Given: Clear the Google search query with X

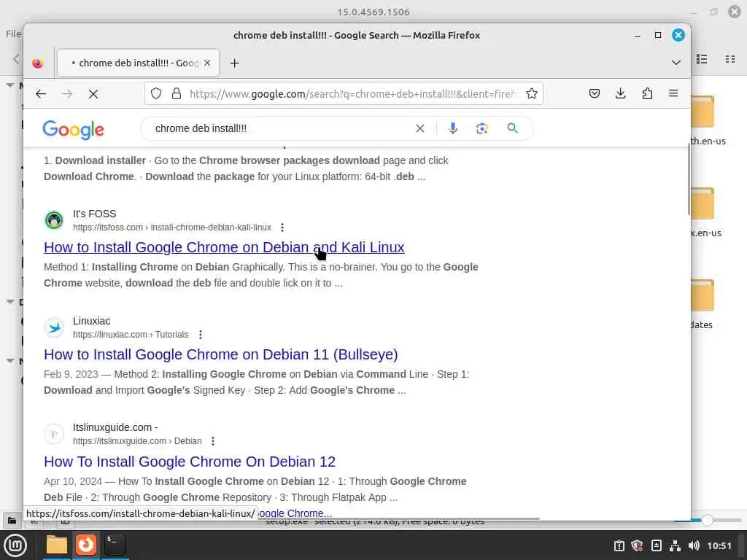Looking at the screenshot, I should point(419,128).
